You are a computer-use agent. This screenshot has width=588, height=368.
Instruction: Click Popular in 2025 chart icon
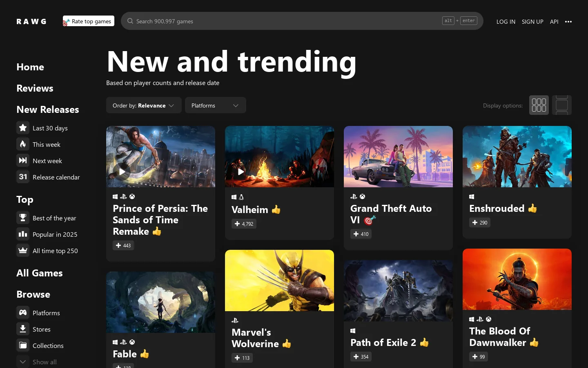click(x=23, y=234)
